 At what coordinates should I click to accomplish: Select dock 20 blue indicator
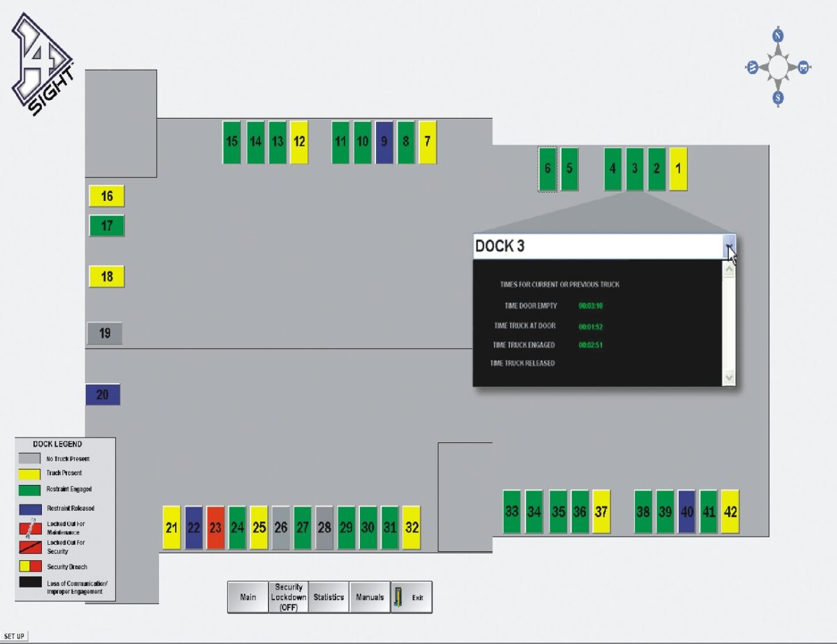coord(103,394)
